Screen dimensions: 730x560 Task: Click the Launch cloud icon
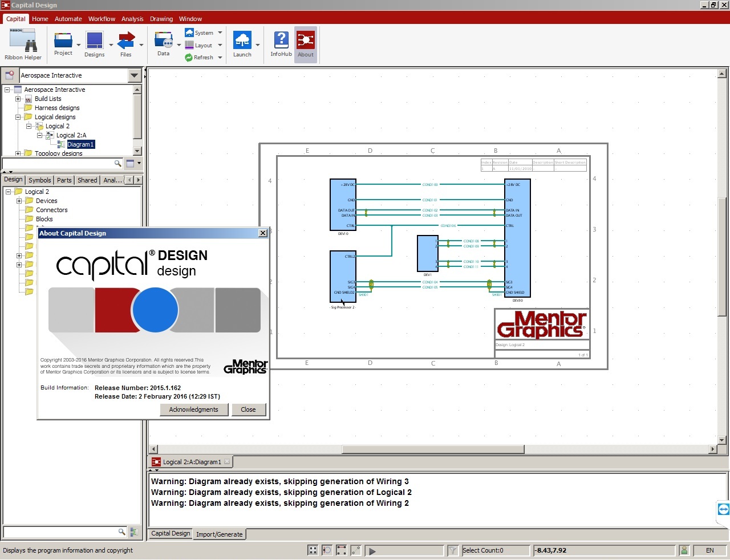coord(242,40)
